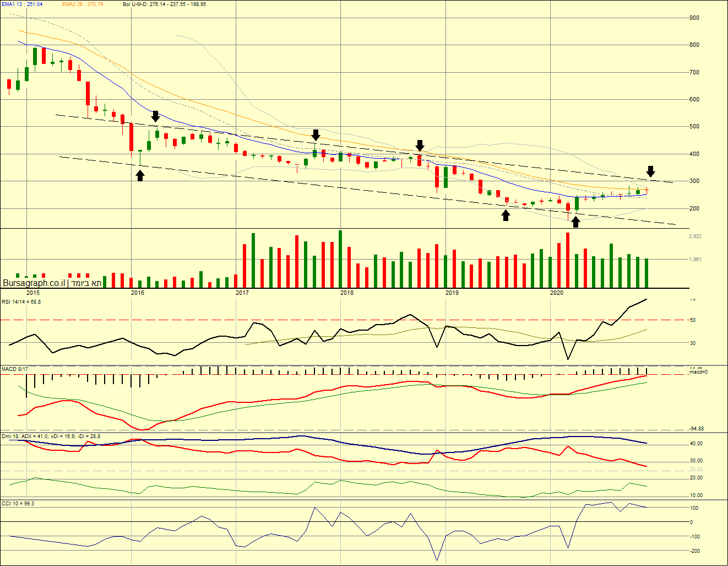Screen dimensions: 728x566
Task: Click the 50 level label on RSI panel
Action: 693,320
